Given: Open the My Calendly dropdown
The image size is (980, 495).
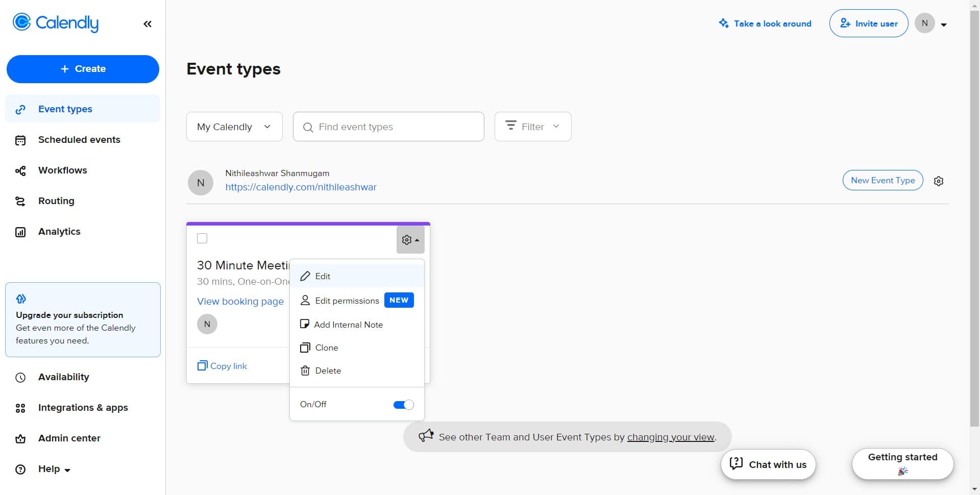Looking at the screenshot, I should point(234,127).
